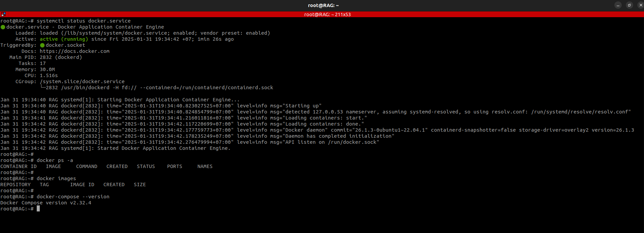Click the '/usr/bin/dockerd -H fd://' process line

pos(99,88)
